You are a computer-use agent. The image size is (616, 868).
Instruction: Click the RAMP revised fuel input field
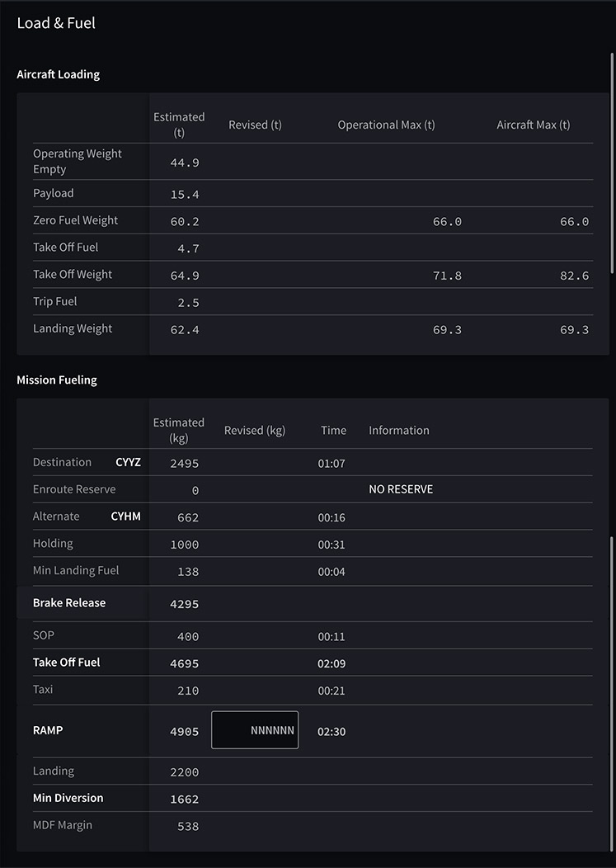click(255, 730)
